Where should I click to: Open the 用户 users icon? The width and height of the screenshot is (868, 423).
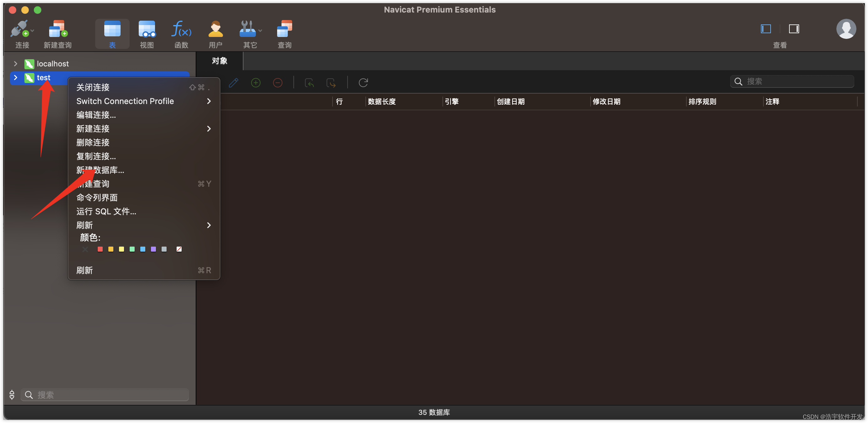(216, 29)
